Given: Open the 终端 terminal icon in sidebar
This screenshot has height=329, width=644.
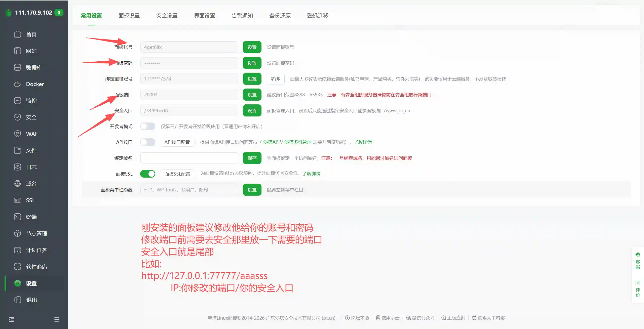Looking at the screenshot, I should (x=17, y=217).
